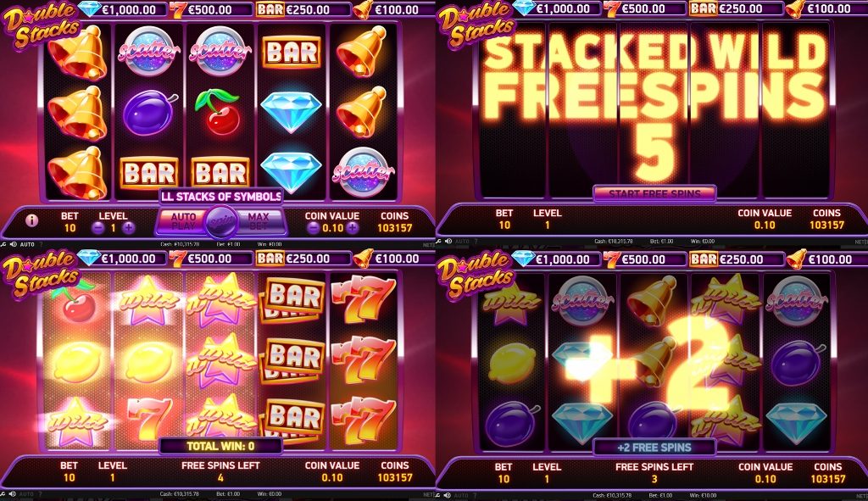The width and height of the screenshot is (868, 501).
Task: Click the Auto Play button
Action: click(183, 221)
